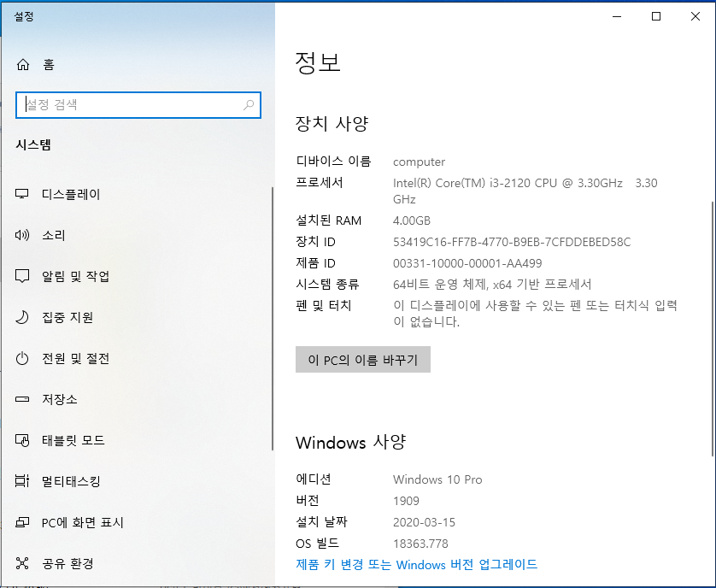Focus the 설정 검색 input field

(x=138, y=105)
